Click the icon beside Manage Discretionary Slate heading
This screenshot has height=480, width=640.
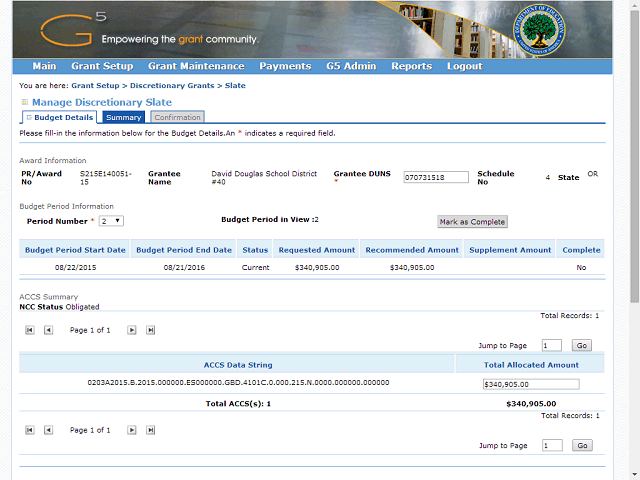tap(25, 102)
